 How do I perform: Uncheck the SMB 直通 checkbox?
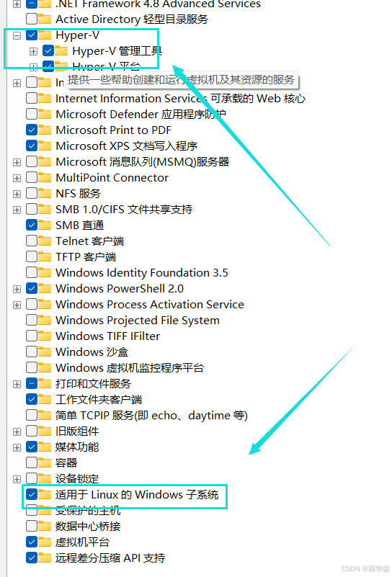click(32, 225)
